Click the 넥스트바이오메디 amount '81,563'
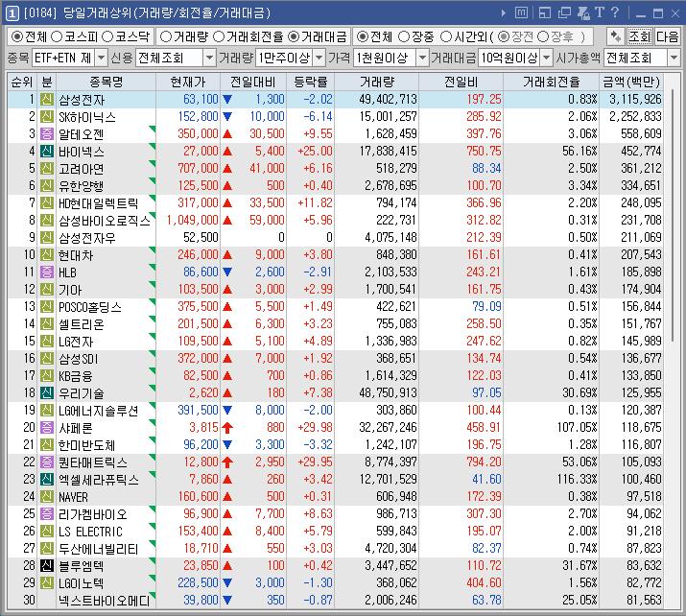 (x=644, y=600)
